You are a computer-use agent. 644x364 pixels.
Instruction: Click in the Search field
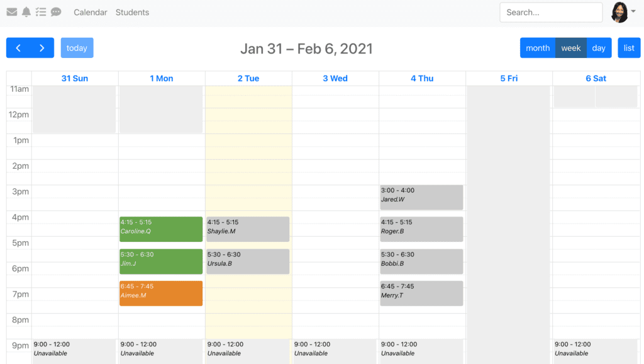(x=550, y=12)
